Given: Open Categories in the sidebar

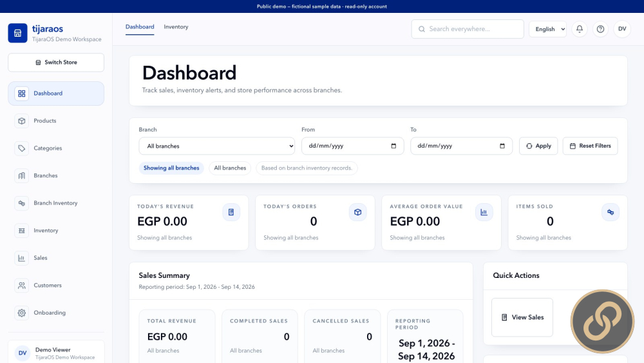Looking at the screenshot, I should coord(56,148).
